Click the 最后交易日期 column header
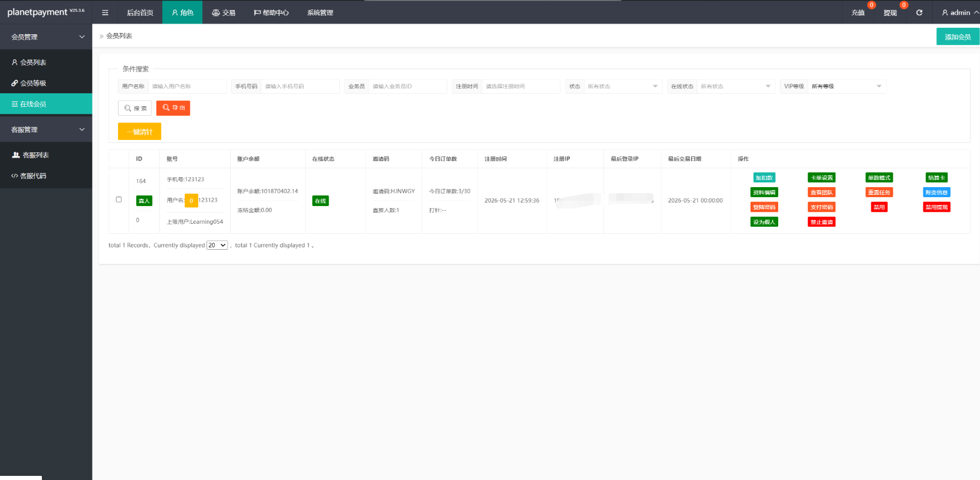The image size is (980, 480). (684, 159)
